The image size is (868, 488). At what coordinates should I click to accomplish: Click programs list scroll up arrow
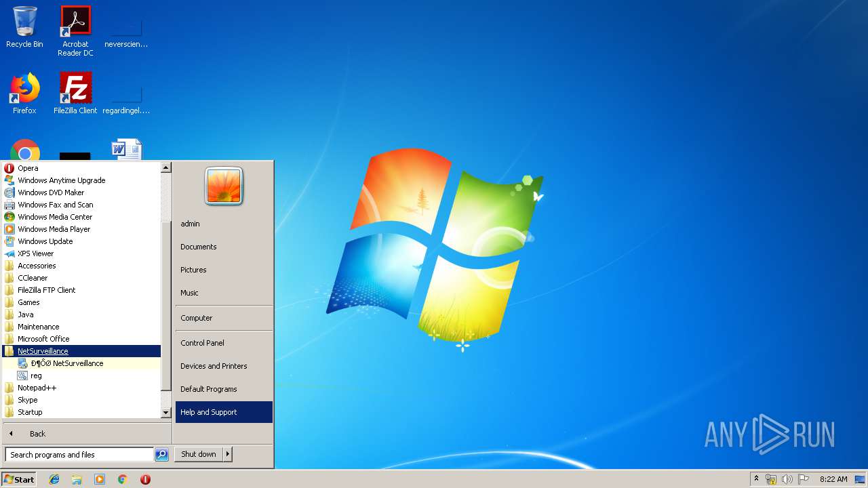[166, 167]
